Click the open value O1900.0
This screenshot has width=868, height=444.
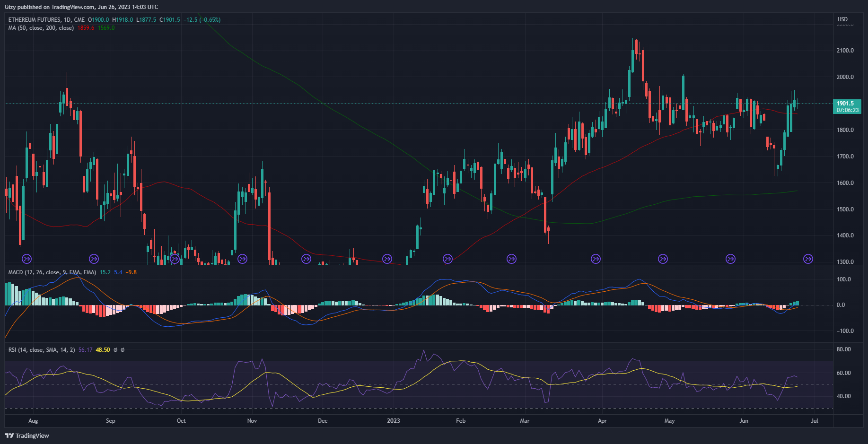click(98, 20)
